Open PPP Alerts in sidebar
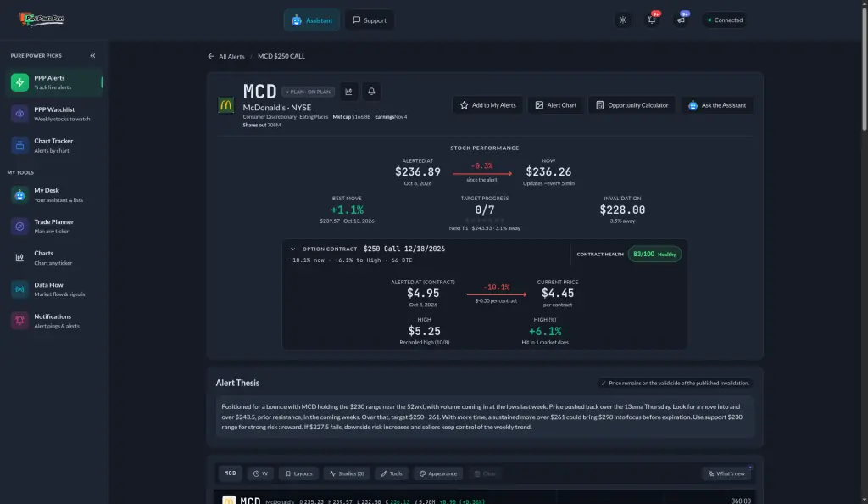 pos(53,82)
